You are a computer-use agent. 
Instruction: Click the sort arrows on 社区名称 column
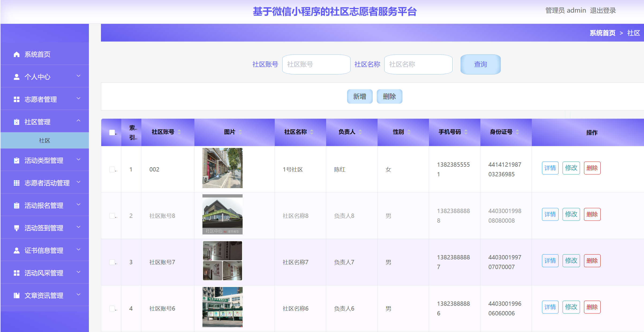(x=311, y=132)
